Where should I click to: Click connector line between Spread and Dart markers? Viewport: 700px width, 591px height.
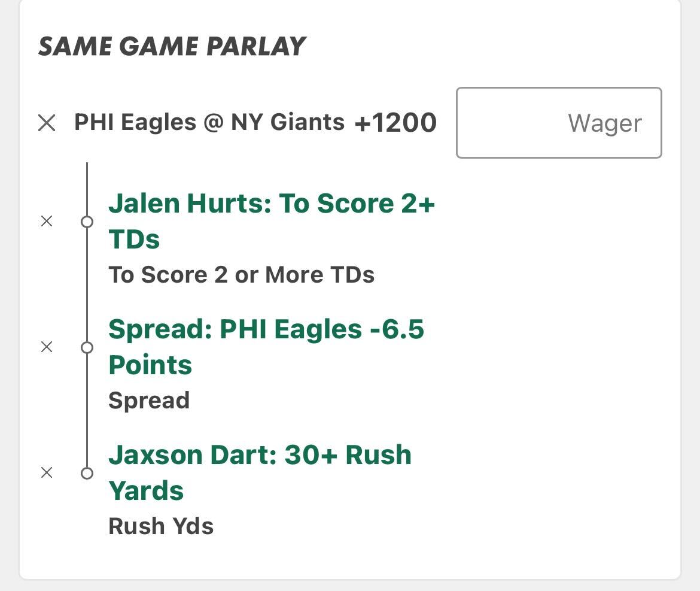click(87, 410)
